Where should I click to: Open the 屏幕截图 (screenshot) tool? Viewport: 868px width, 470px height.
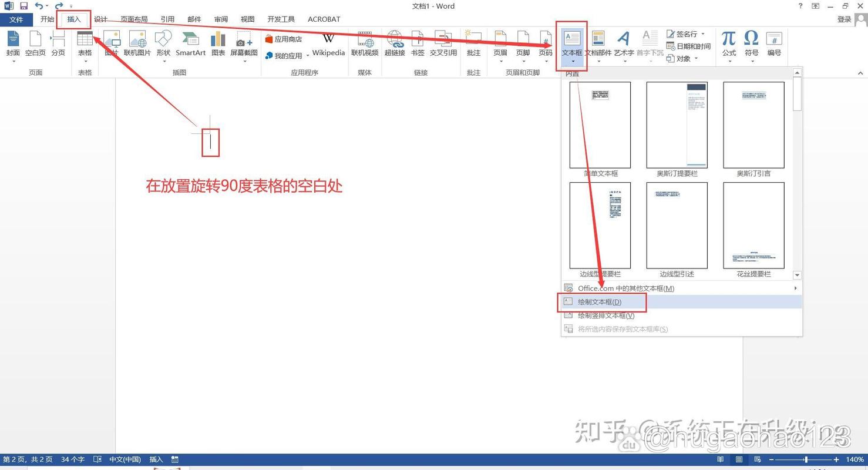[x=244, y=44]
